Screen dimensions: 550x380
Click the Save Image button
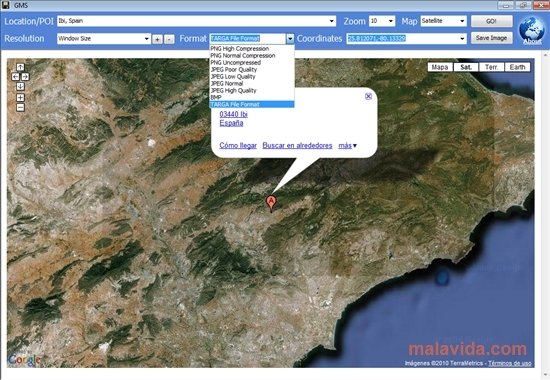[x=491, y=38]
